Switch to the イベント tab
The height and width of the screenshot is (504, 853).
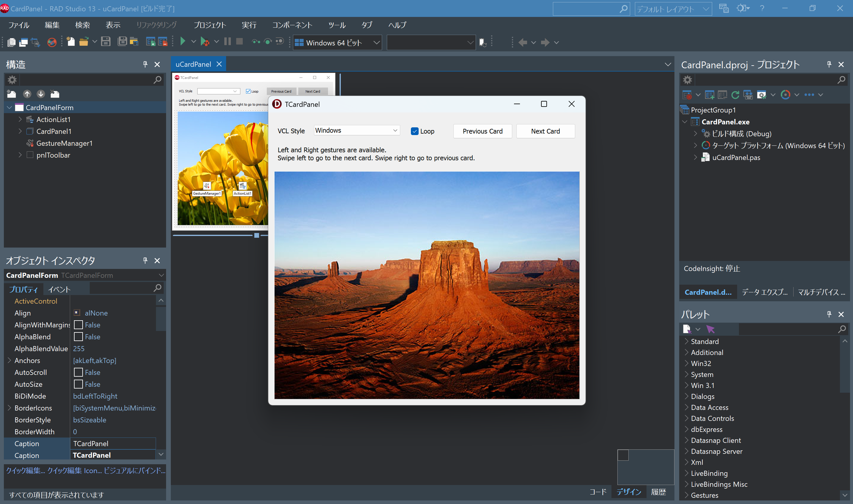[x=59, y=289]
